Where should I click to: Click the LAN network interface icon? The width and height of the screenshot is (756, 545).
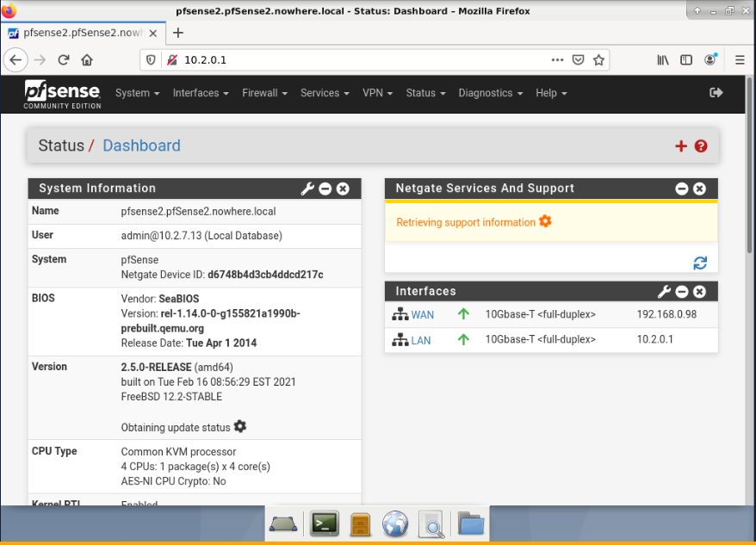400,340
